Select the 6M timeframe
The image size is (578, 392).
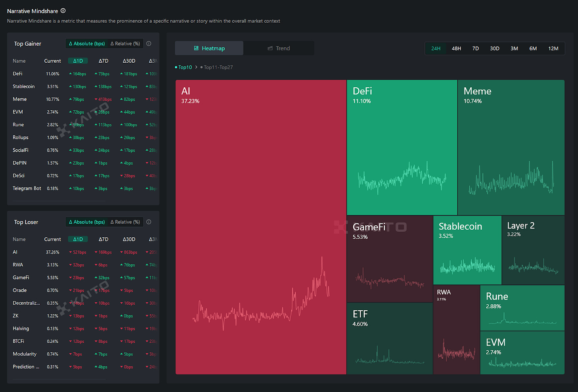533,48
